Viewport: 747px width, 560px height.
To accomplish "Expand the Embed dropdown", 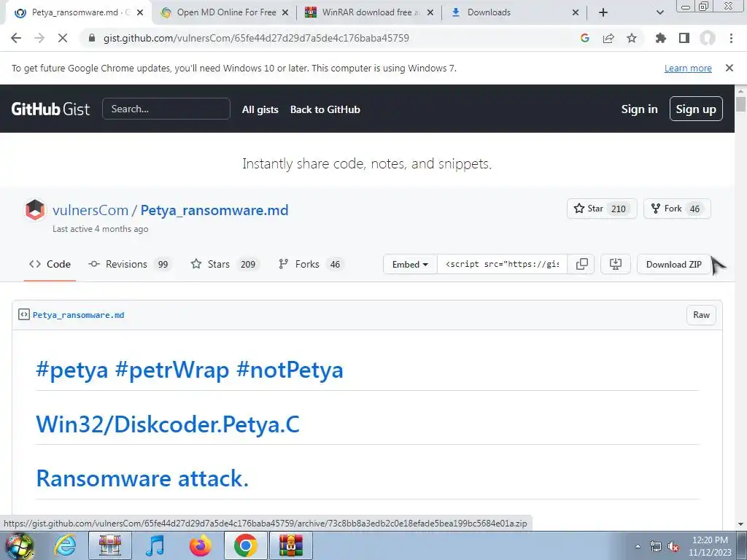I will (x=410, y=264).
